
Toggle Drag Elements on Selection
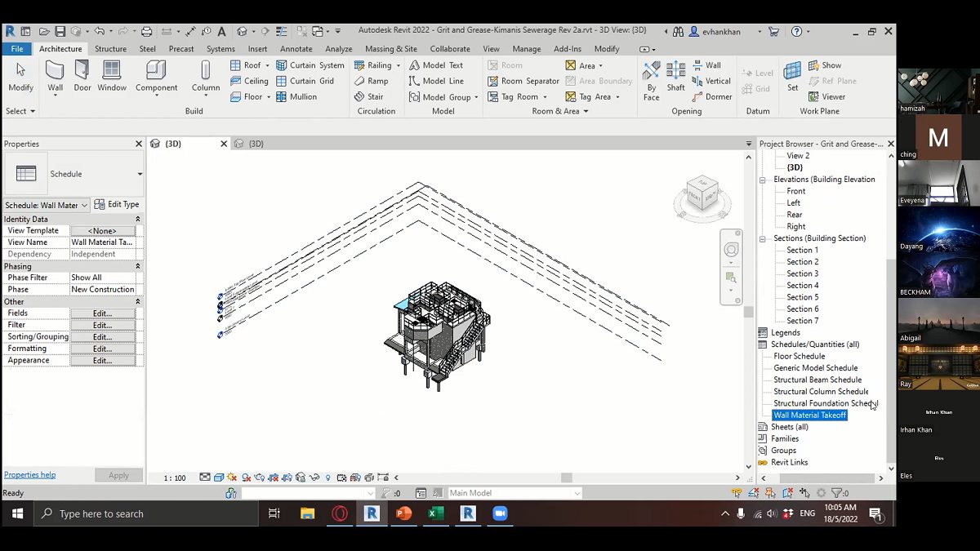point(805,493)
